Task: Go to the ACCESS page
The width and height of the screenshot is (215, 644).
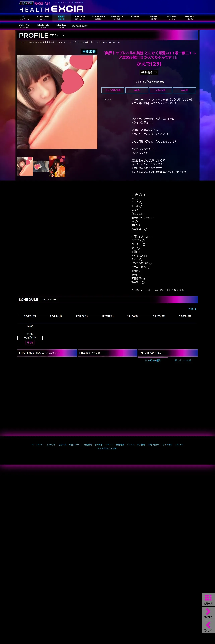Action: (x=172, y=18)
